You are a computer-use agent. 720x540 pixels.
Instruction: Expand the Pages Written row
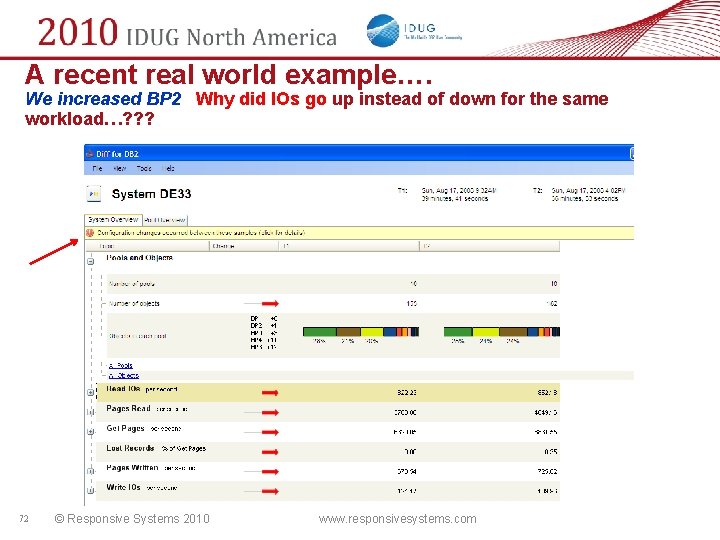click(91, 472)
